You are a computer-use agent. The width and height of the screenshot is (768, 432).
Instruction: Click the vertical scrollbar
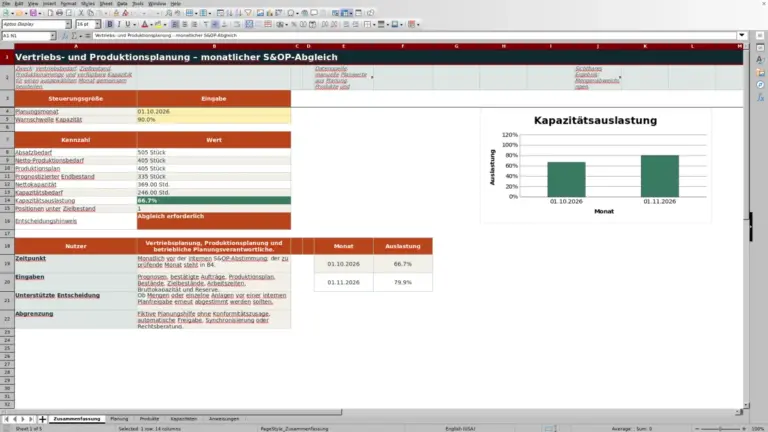pos(746,226)
